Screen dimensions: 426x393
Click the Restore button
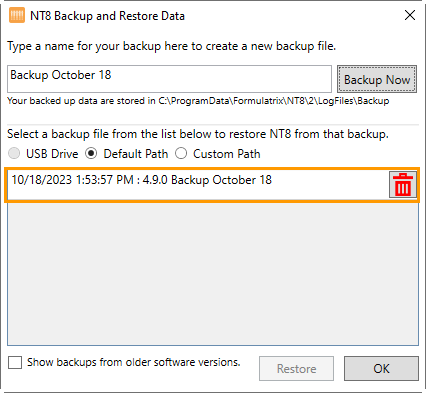point(296,369)
